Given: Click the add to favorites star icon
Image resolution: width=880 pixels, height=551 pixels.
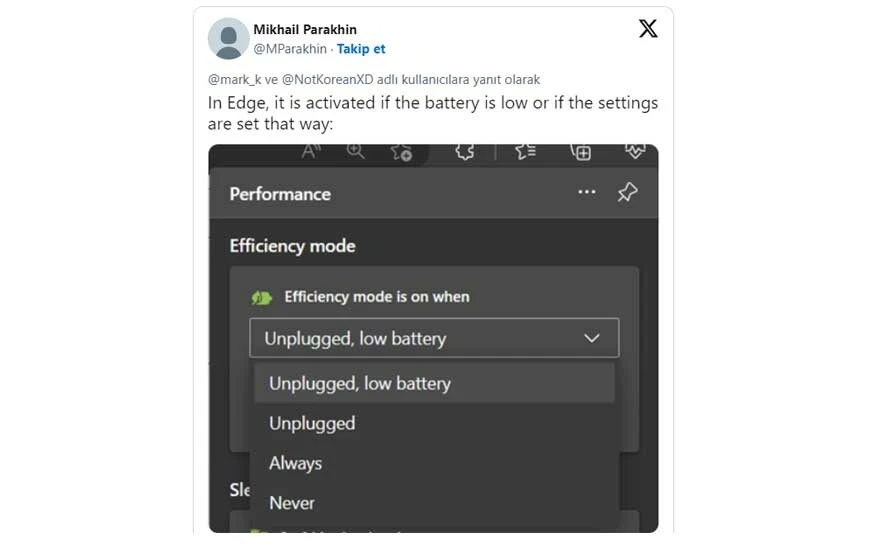Looking at the screenshot, I should [x=402, y=152].
